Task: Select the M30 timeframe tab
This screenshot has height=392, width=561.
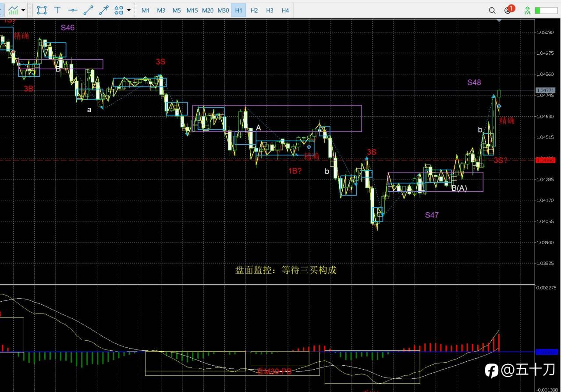Action: (x=223, y=10)
